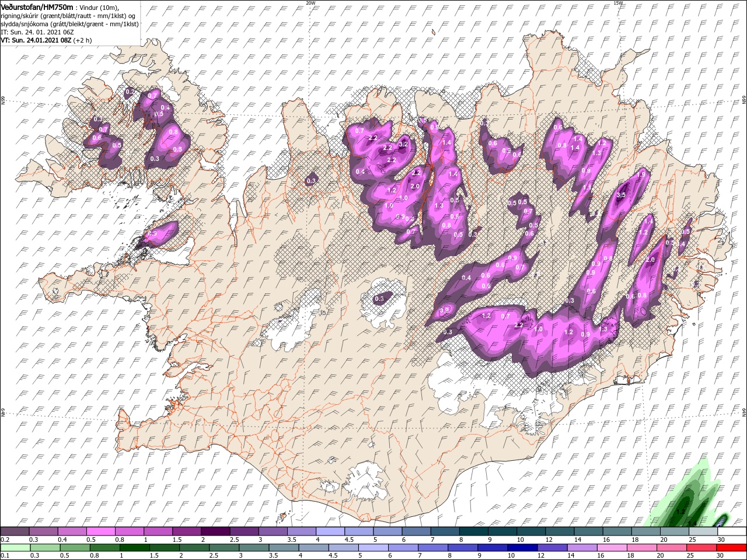Select upper-scale lavender swatch 4 to 4.5
Viewport: 747px width, 560px height.
point(330,531)
